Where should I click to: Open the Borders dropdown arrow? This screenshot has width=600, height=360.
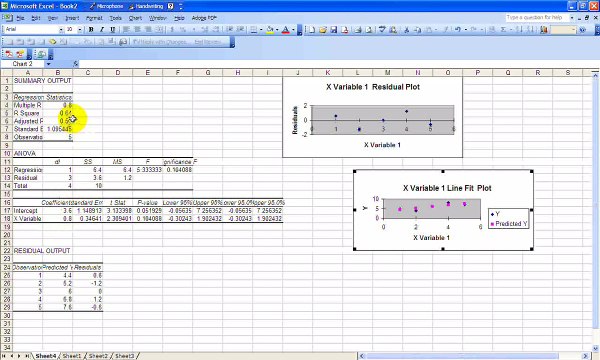click(x=261, y=29)
